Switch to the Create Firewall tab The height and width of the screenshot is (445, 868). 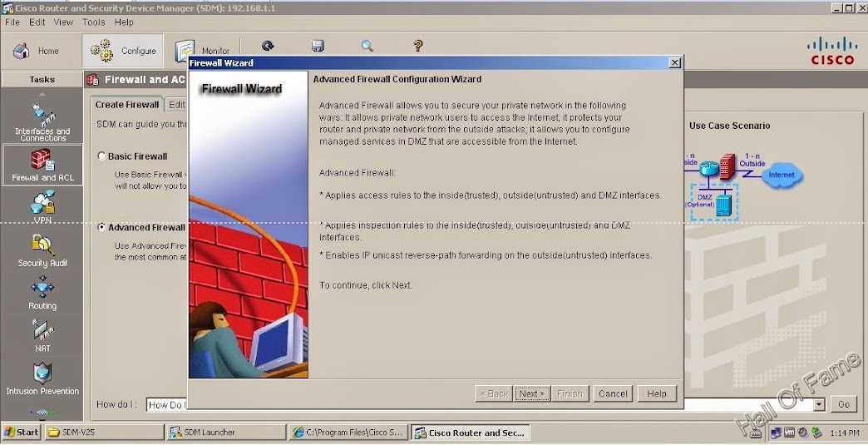[126, 105]
